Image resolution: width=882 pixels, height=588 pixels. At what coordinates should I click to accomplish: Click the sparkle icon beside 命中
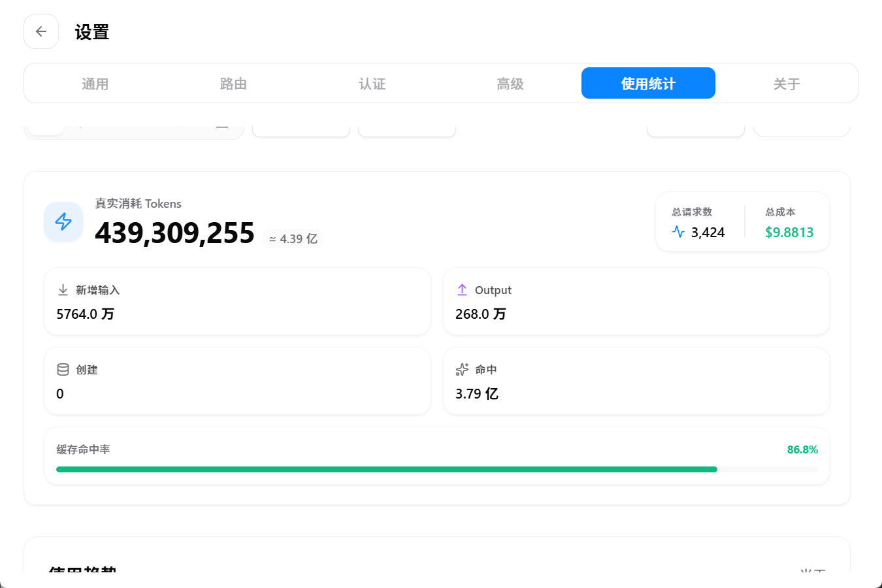462,369
